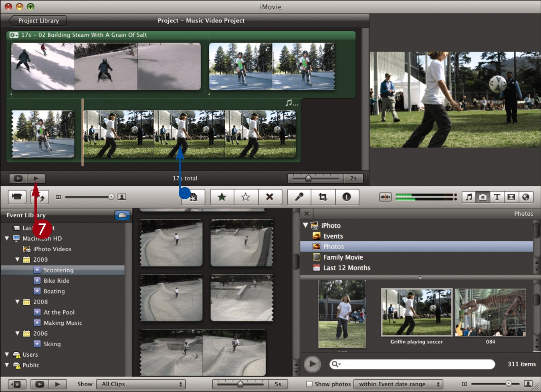
Task: Adjust project thumbnail duration slider
Action: (x=308, y=178)
